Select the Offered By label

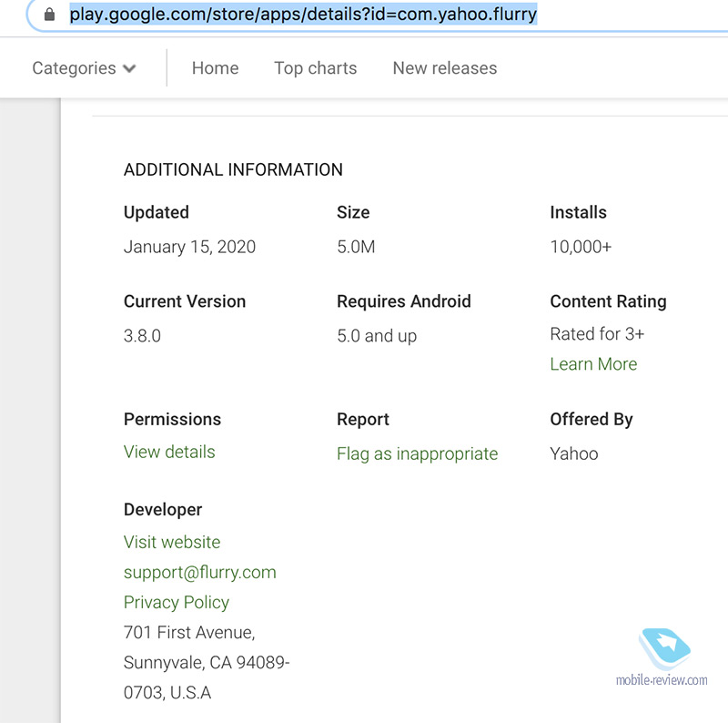pyautogui.click(x=591, y=420)
